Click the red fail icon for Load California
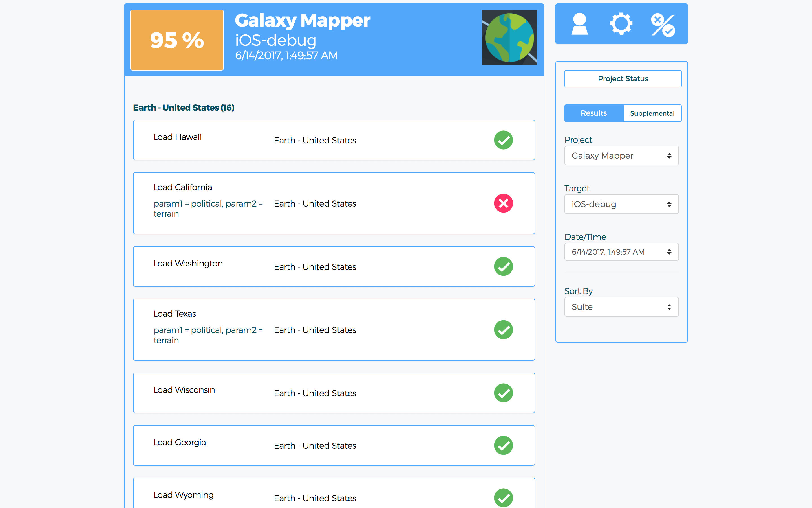Viewport: 812px width, 508px height. 503,203
